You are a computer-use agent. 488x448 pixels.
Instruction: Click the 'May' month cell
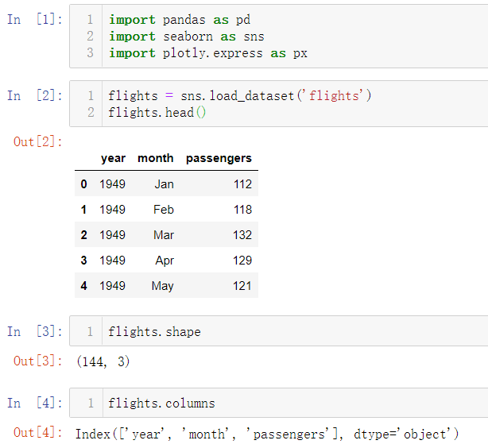[162, 286]
